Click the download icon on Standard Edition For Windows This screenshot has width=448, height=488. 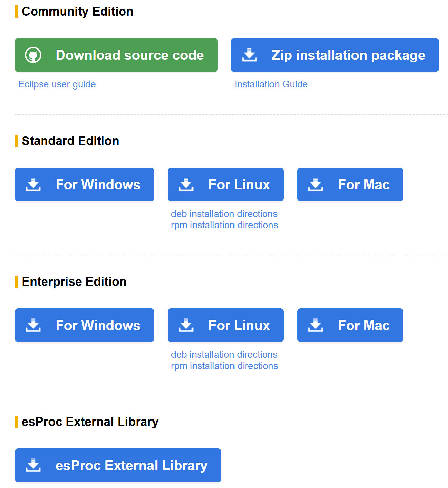[33, 184]
